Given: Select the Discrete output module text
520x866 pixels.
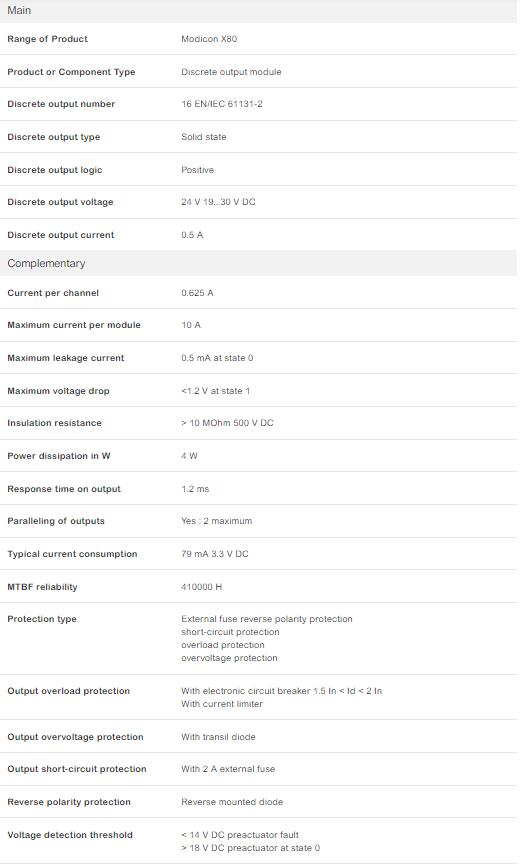Looking at the screenshot, I should coord(231,72).
